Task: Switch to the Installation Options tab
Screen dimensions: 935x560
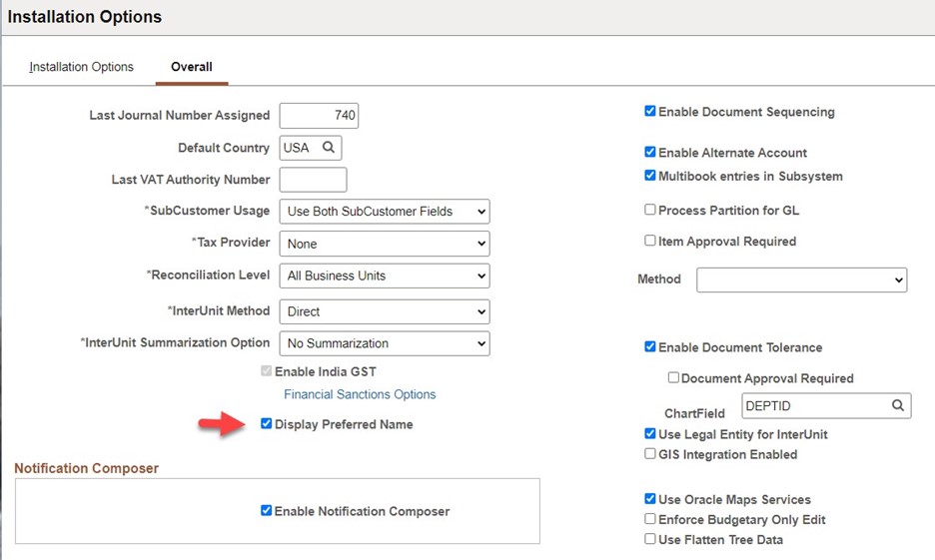Action: pos(81,67)
